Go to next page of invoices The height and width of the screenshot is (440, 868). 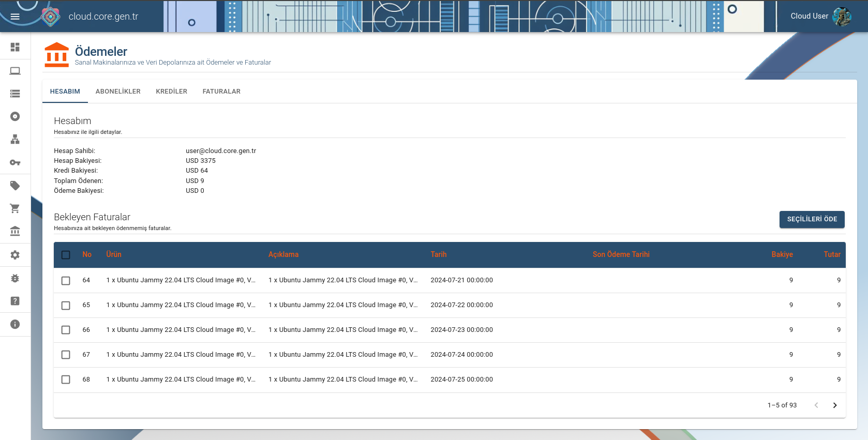point(834,405)
